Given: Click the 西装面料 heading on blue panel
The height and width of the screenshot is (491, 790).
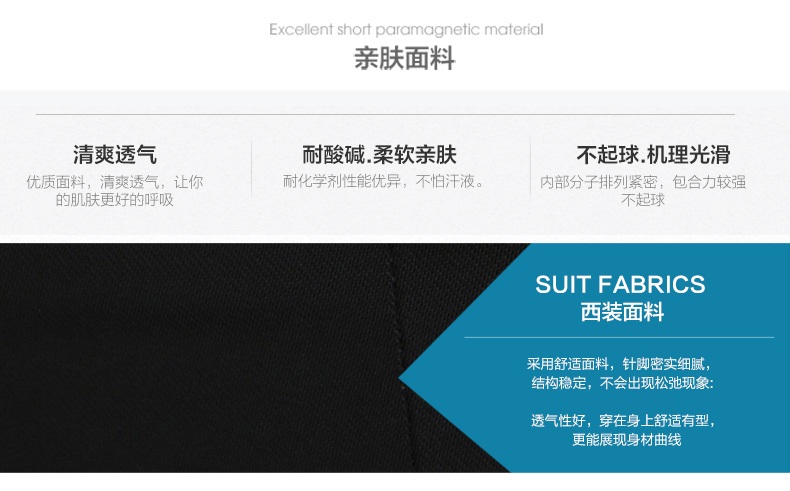Looking at the screenshot, I should tap(622, 312).
